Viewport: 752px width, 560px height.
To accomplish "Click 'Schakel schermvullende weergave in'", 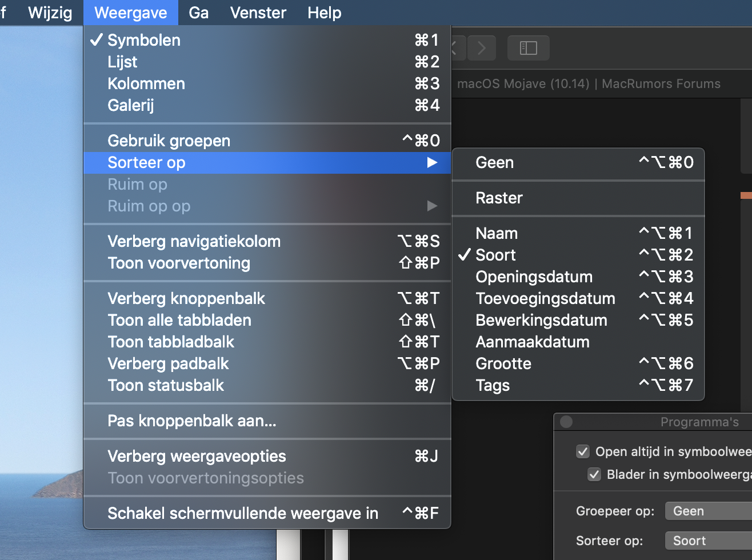I will pyautogui.click(x=243, y=513).
